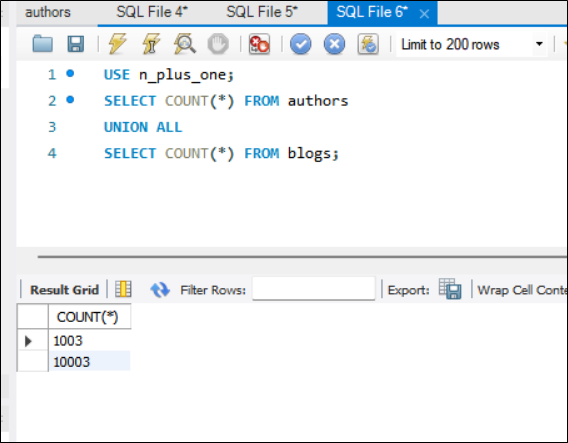Click the statement marker dot on line 2

(70, 100)
